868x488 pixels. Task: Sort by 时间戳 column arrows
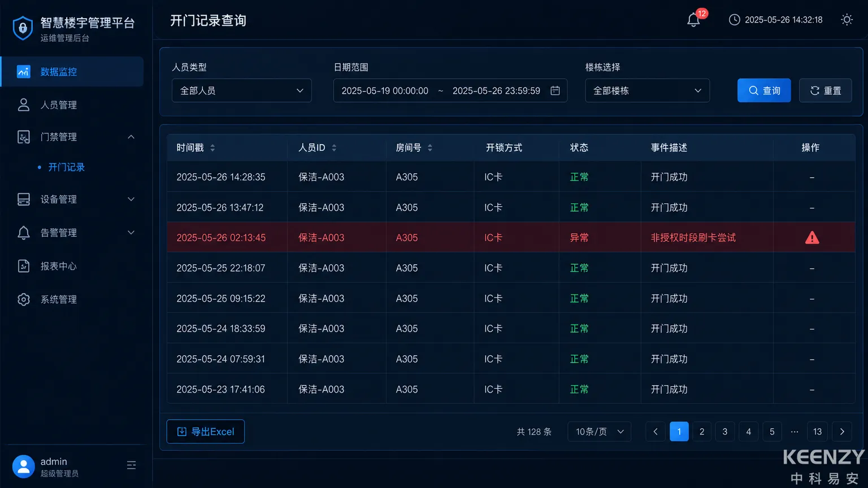pos(212,148)
